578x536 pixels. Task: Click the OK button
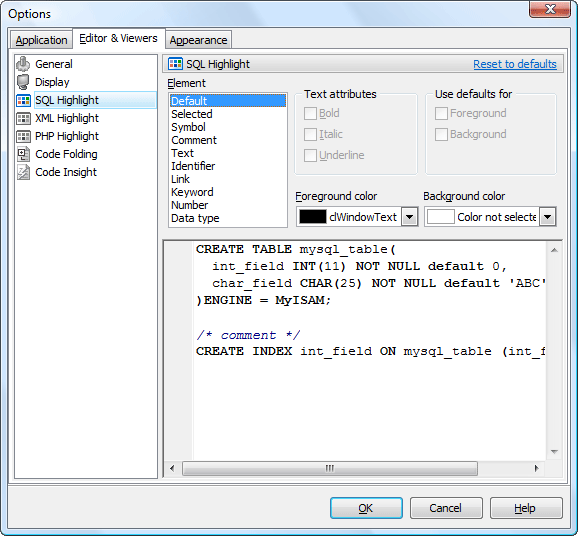pyautogui.click(x=366, y=508)
